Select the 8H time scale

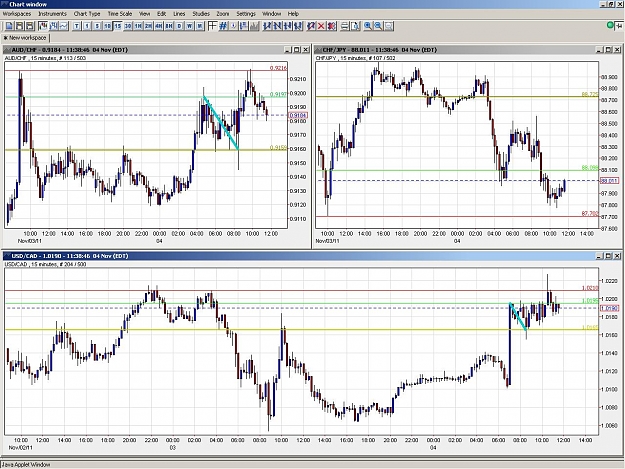pos(169,26)
